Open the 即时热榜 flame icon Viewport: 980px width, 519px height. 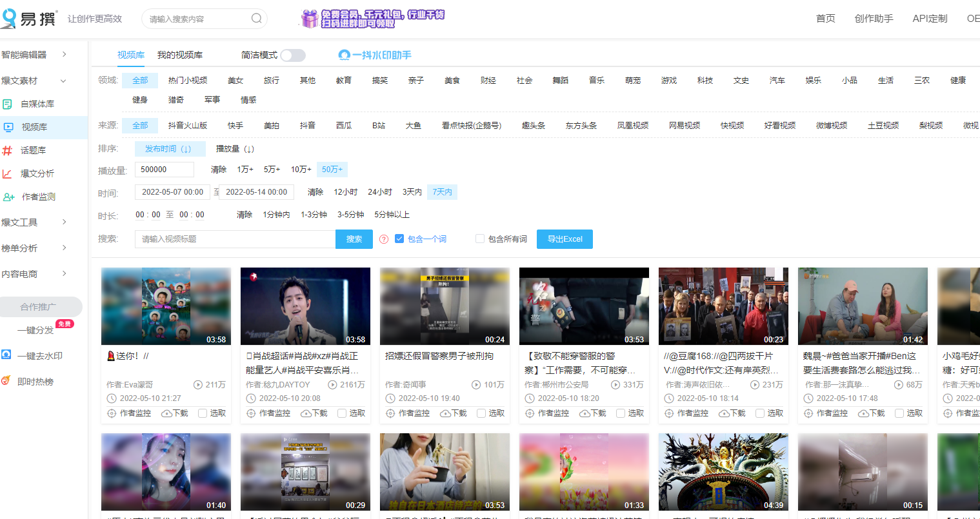[6, 380]
